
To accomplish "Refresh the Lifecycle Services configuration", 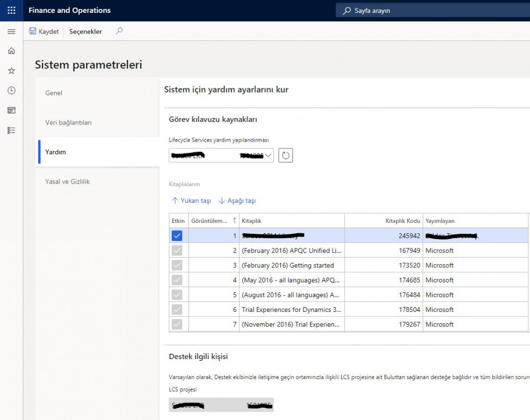I will click(x=286, y=155).
